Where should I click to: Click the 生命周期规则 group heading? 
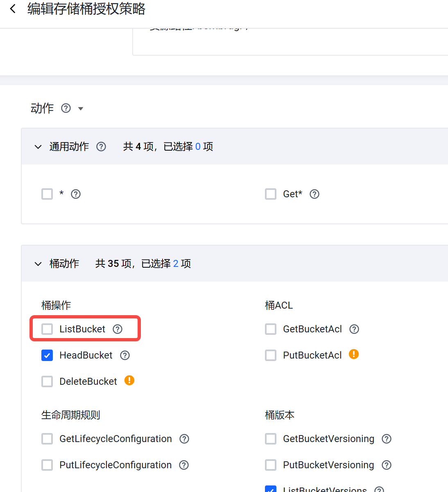click(71, 415)
